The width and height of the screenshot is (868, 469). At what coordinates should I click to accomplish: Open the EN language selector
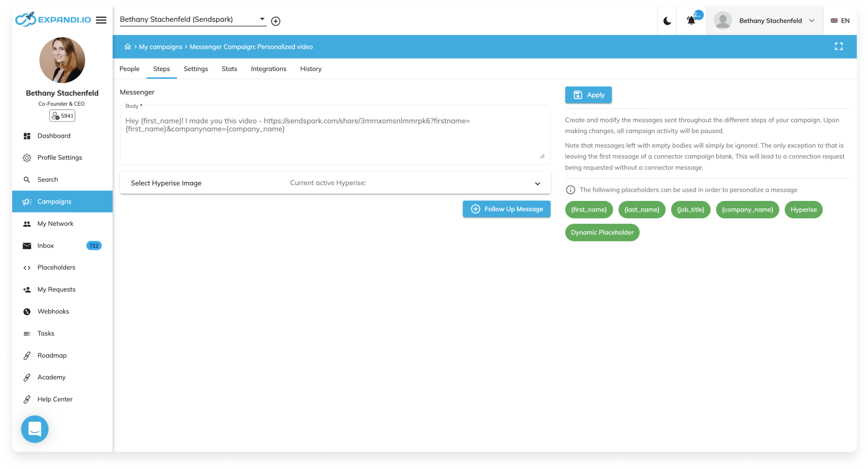[840, 21]
